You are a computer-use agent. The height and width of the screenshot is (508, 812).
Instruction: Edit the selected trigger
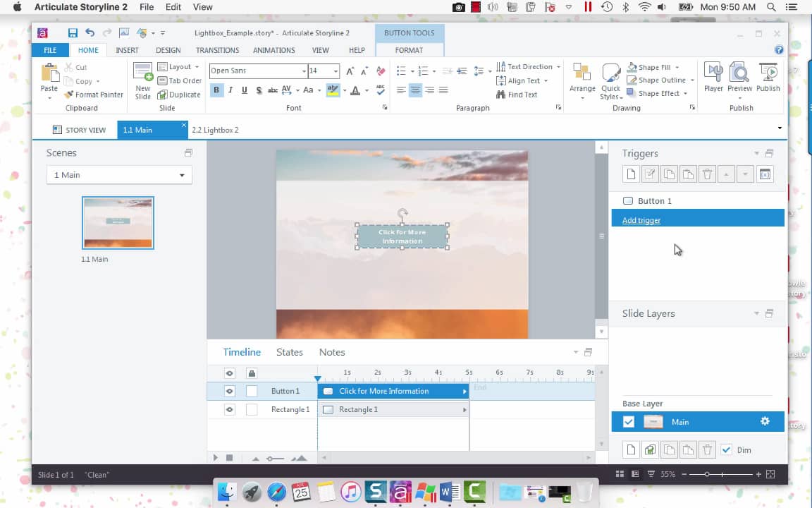(650, 174)
